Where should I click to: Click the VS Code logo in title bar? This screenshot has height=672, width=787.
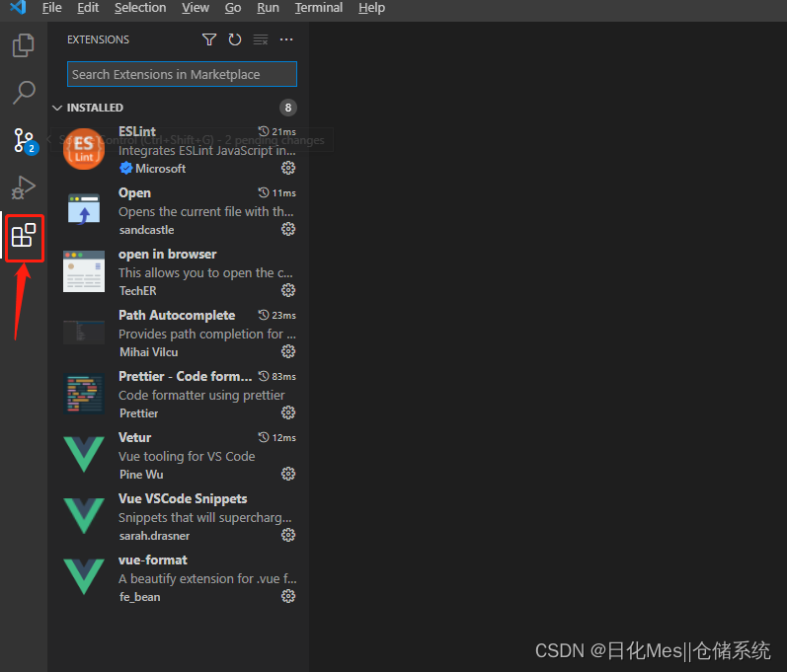coord(18,8)
